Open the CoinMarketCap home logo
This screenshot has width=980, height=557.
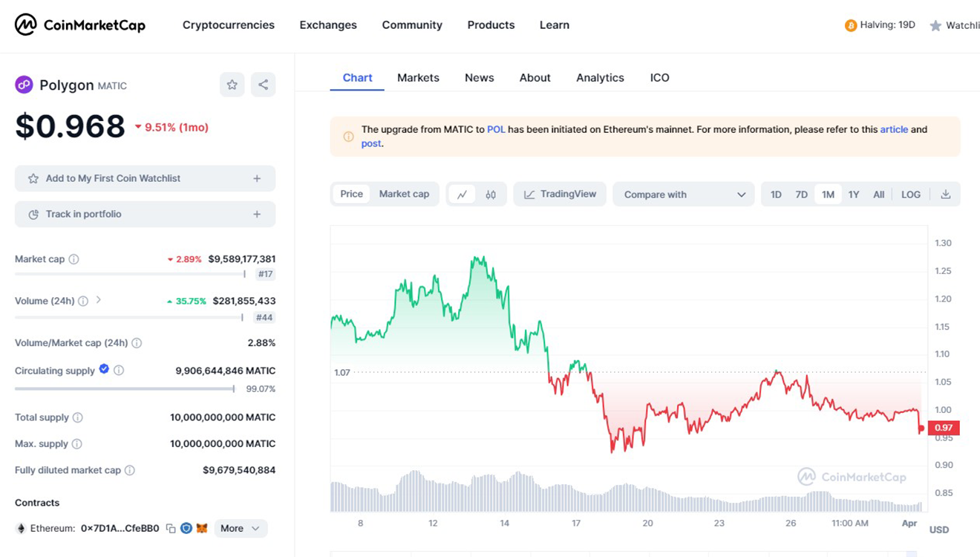tap(80, 25)
